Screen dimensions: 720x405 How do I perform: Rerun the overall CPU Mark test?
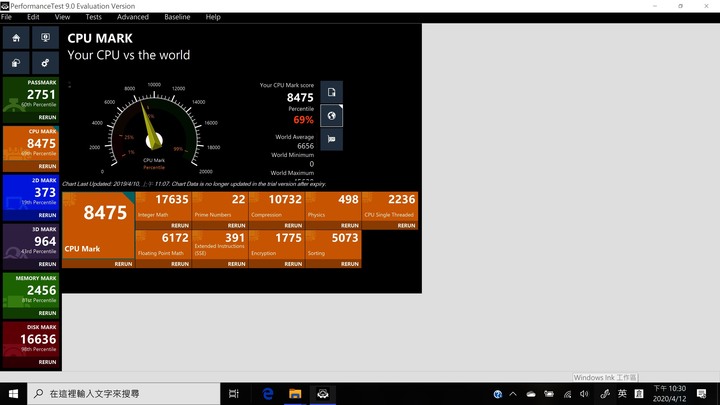[123, 264]
